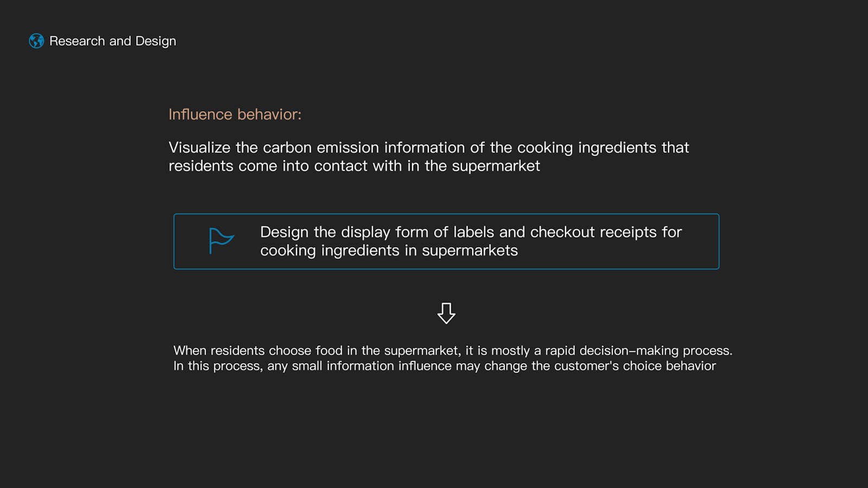868x488 pixels.
Task: Click the word 'Visualize' starting the paragraph
Action: [x=200, y=147]
